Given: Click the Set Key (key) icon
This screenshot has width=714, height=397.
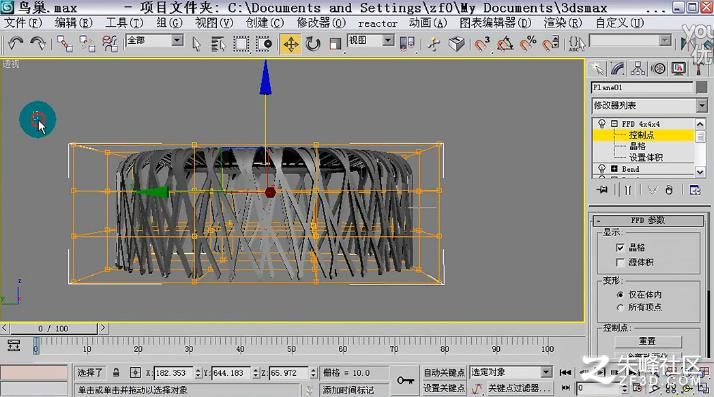Looking at the screenshot, I should coord(405,380).
